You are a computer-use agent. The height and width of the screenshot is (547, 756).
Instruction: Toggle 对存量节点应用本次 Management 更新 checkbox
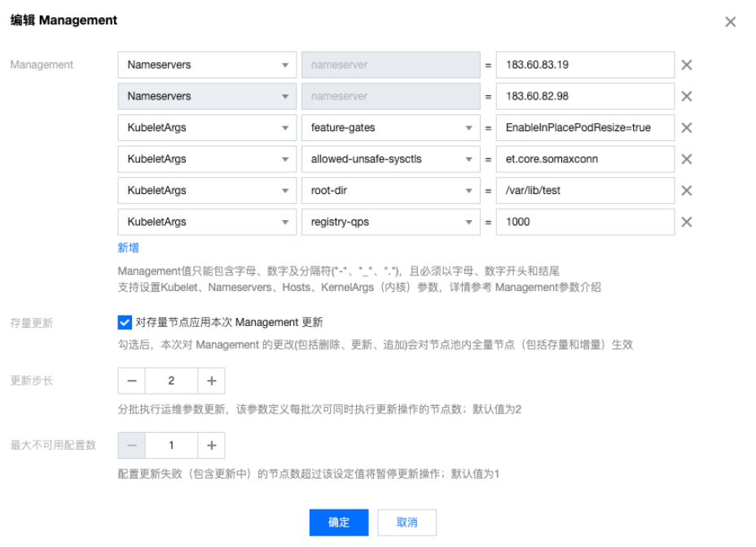(125, 322)
